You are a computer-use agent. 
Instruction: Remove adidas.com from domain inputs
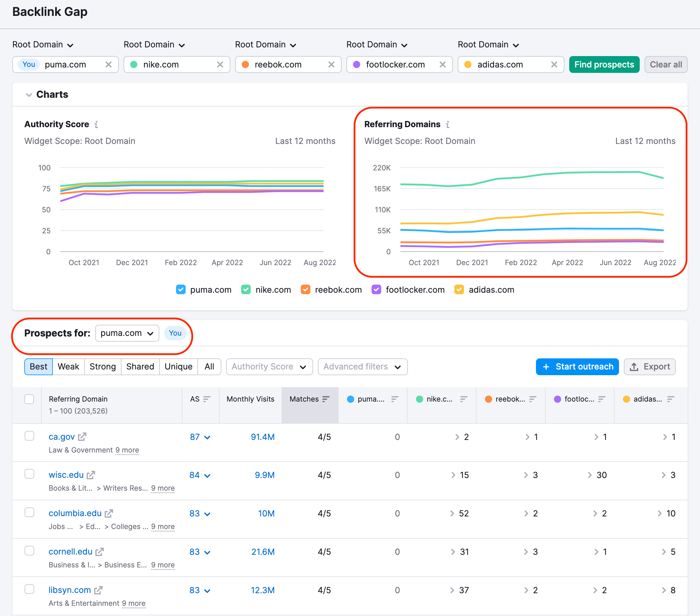(554, 65)
